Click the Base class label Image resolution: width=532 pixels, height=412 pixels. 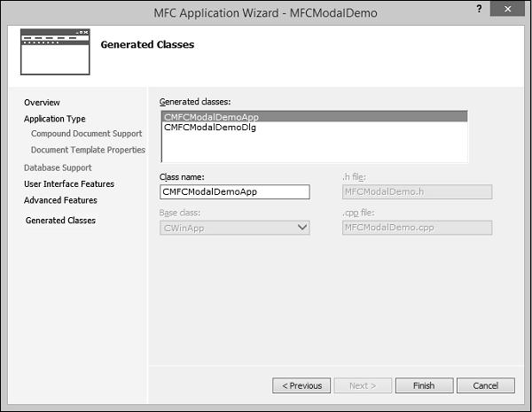pos(180,213)
